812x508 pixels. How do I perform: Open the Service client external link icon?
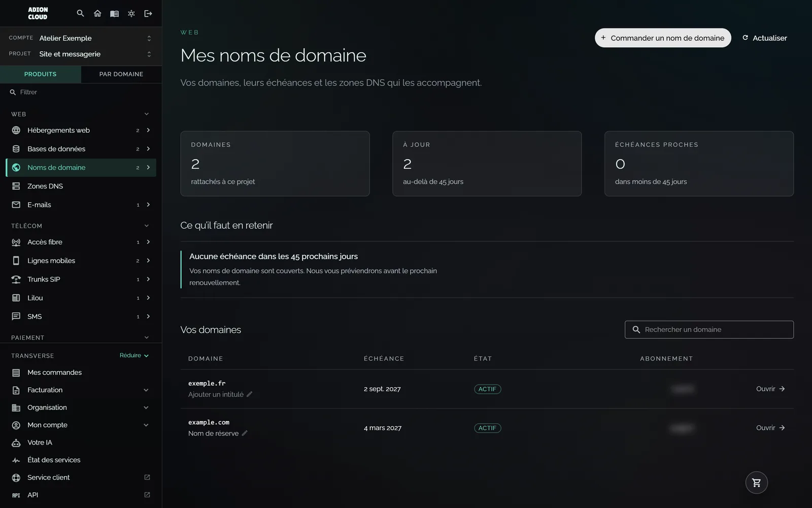click(147, 478)
